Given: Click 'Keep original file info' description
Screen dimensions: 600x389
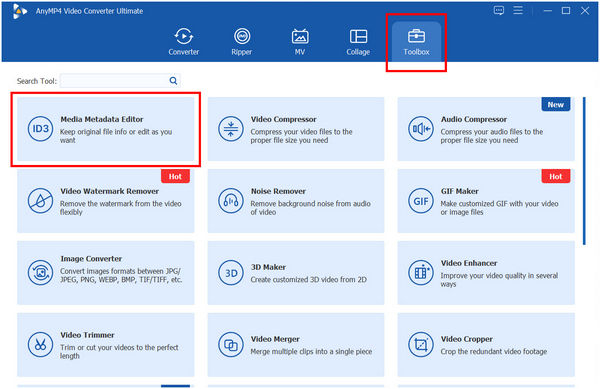Looking at the screenshot, I should (x=116, y=136).
